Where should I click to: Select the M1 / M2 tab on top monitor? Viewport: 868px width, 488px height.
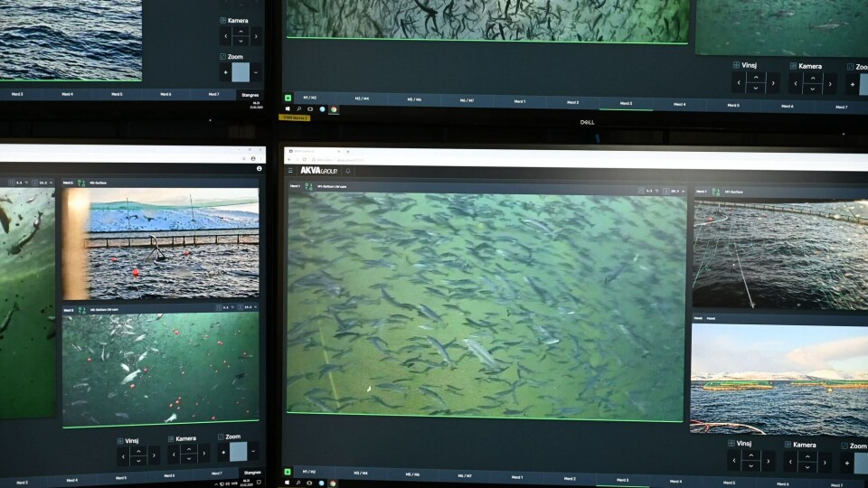click(311, 98)
